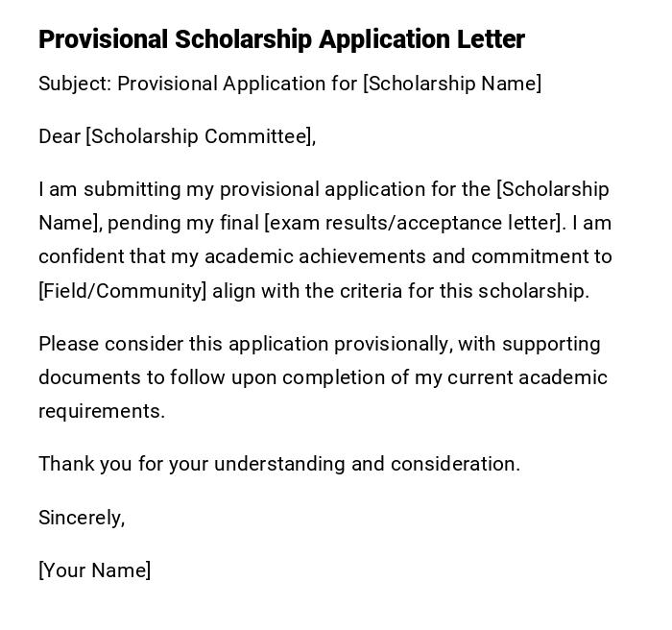Viewport: 672px width, 630px height.
Task: Click the word 'requirements.'
Action: (102, 411)
